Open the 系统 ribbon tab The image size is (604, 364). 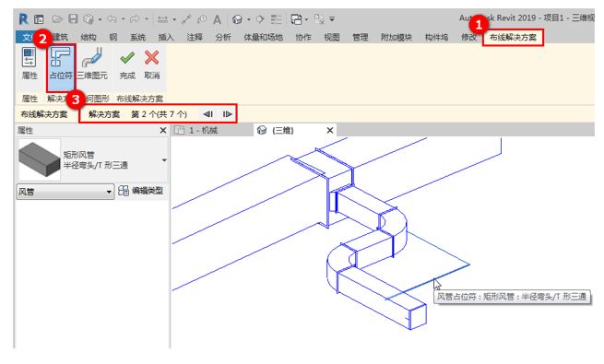point(137,38)
